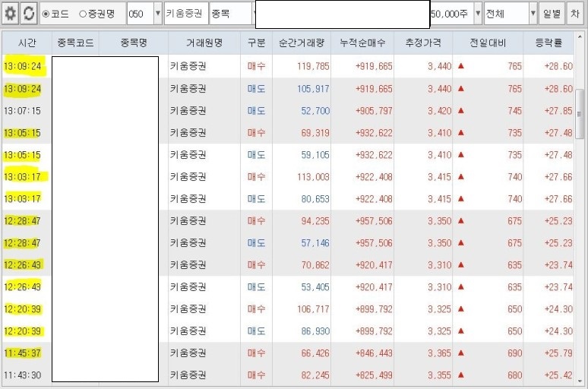The image size is (588, 389).
Task: Open the settings gear icon
Action: pos(11,14)
